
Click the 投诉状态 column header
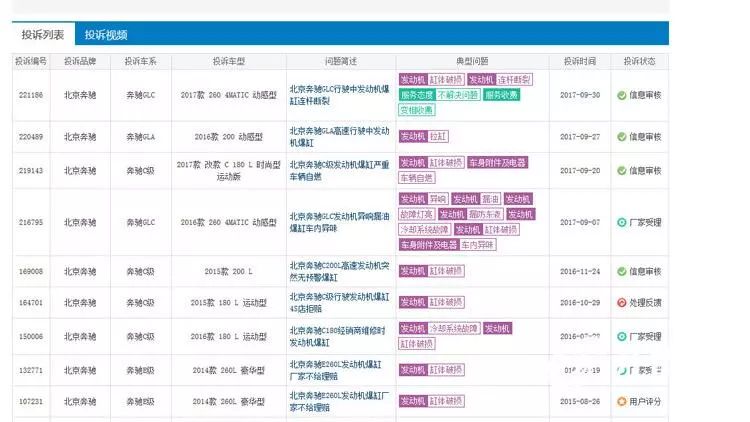tap(640, 61)
